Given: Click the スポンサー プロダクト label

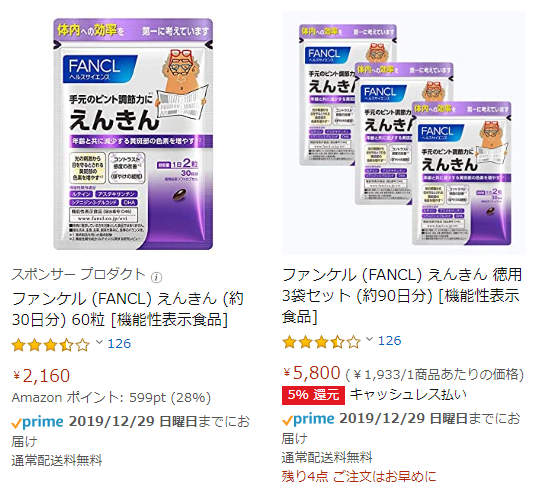Looking at the screenshot, I should pos(78,274).
